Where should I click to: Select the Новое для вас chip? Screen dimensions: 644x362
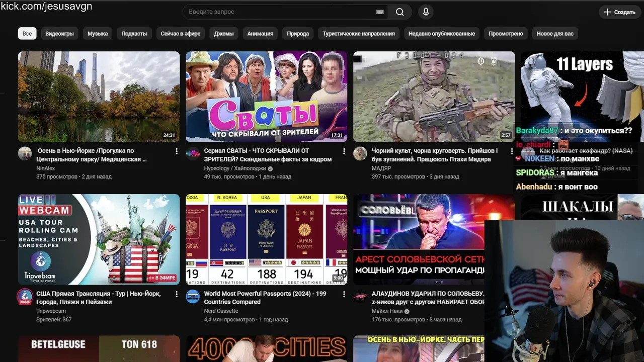pyautogui.click(x=555, y=34)
